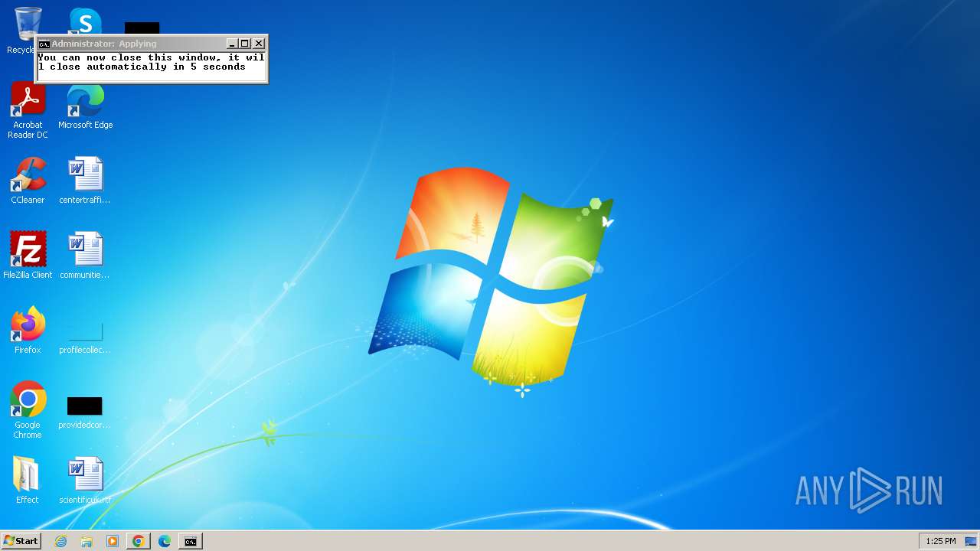Launch Google Chrome desktop shortcut
The image size is (980, 551).
(x=28, y=410)
